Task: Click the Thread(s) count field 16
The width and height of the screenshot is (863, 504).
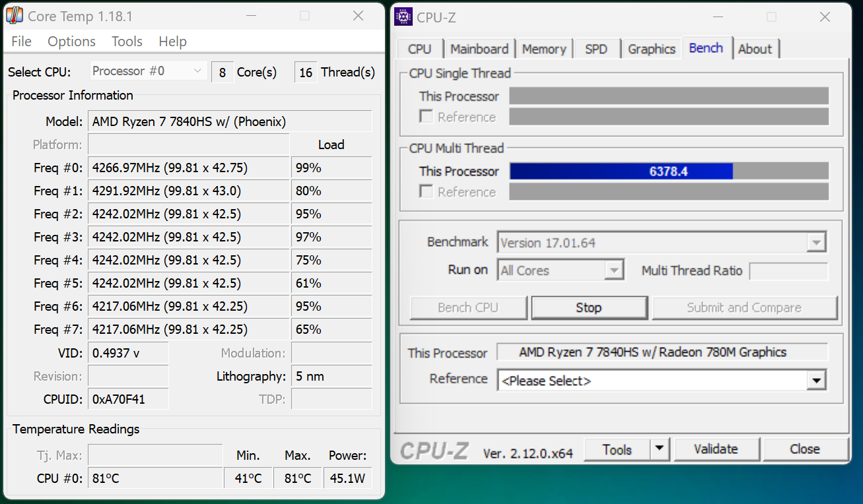Action: (306, 73)
